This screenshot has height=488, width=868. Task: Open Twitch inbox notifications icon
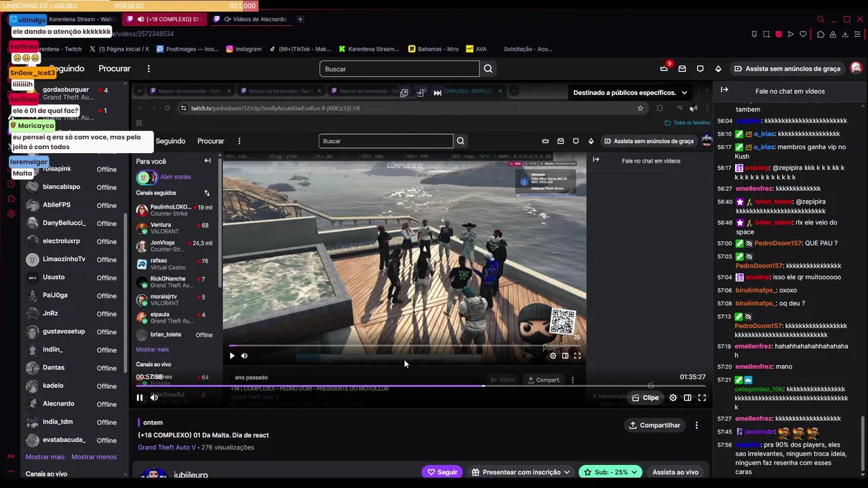click(682, 68)
